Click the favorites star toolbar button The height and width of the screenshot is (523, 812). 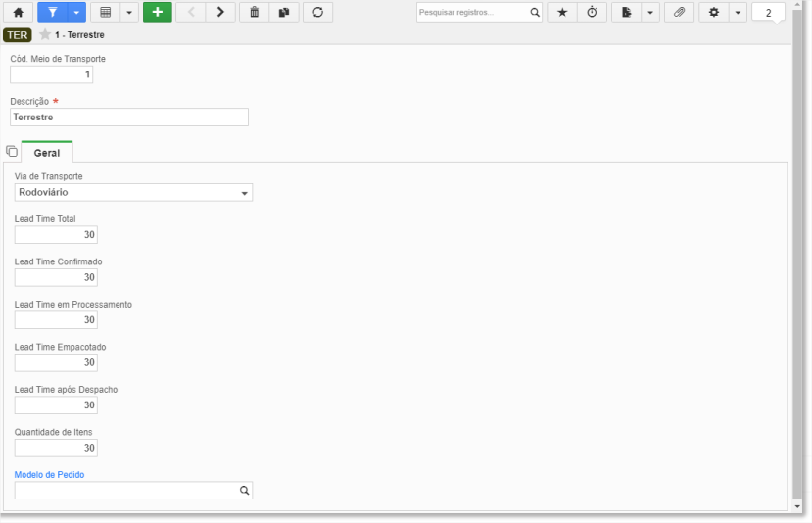[561, 13]
